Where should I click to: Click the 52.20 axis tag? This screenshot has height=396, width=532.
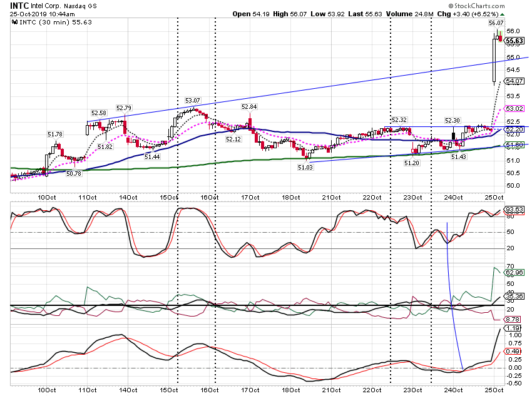click(514, 129)
